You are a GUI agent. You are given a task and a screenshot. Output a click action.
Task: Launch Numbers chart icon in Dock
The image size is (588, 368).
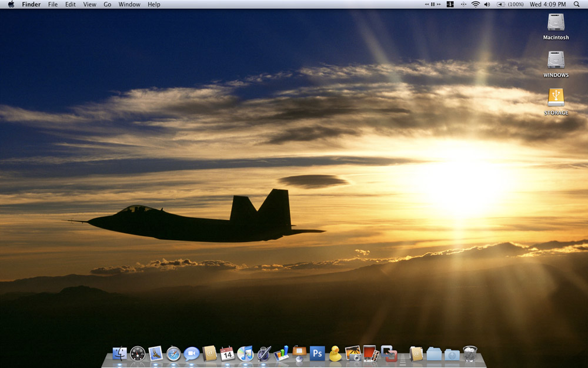pos(281,354)
